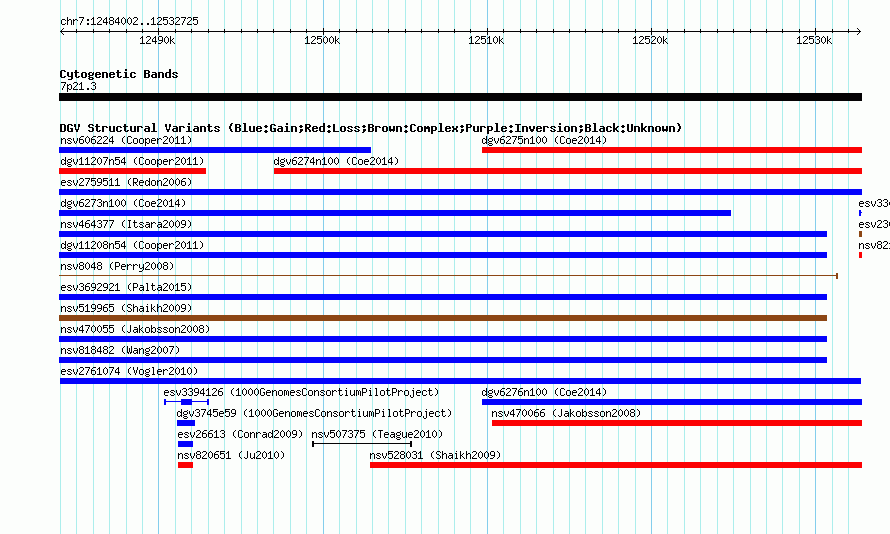The width and height of the screenshot is (890, 534).
Task: Click the red loss bar under dgv6275n100
Action: 672,150
